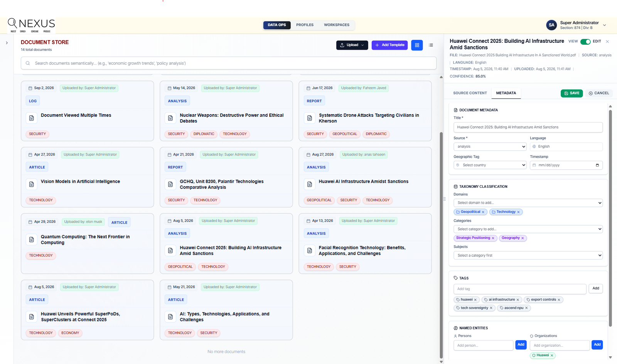This screenshot has width=617, height=364.
Task: Remove the export controls tag
Action: [x=559, y=300]
